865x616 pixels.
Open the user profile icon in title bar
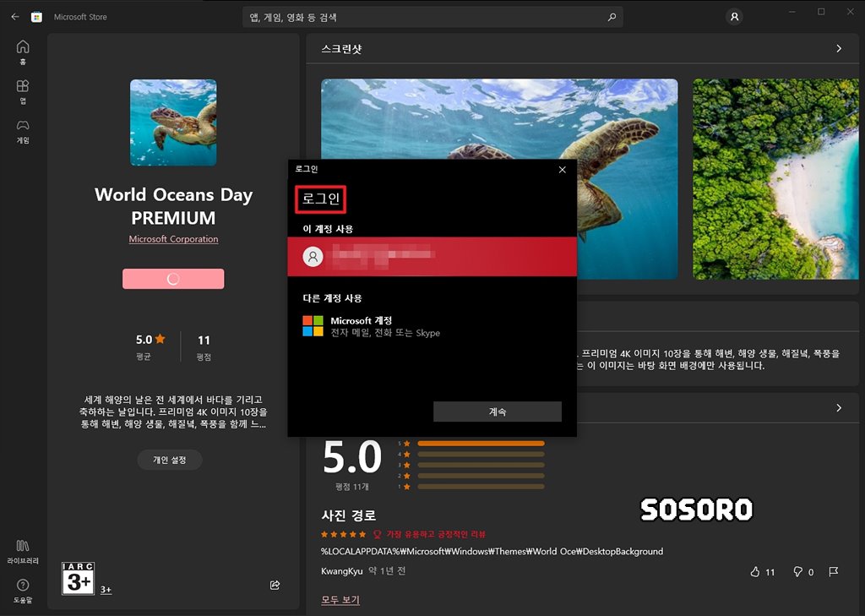point(734,17)
